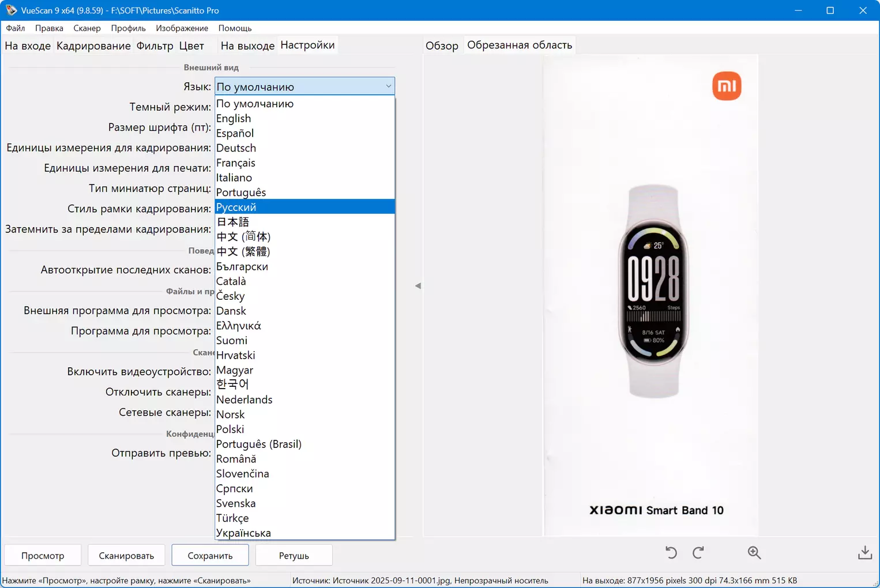Choose Svenska in the language list
This screenshot has width=880, height=588.
(x=304, y=503)
